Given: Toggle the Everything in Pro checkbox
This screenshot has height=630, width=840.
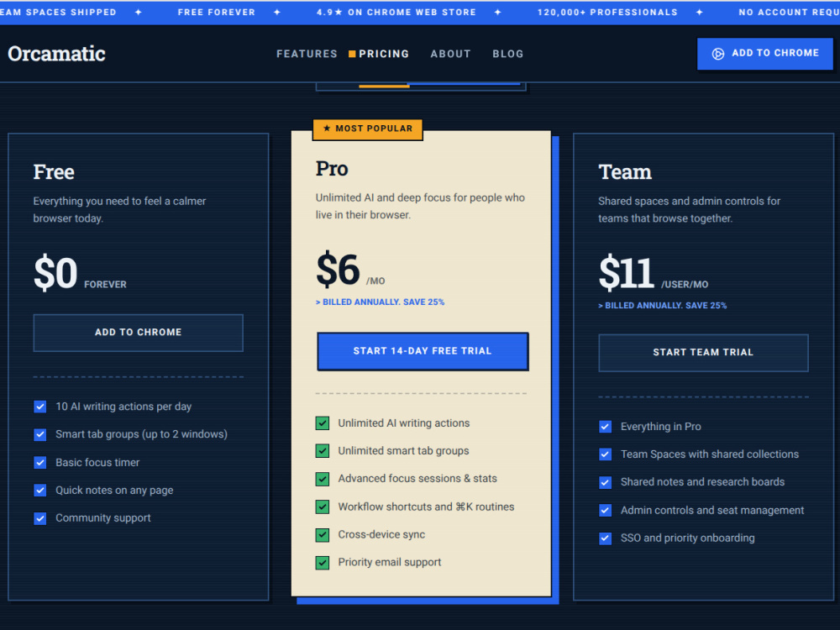Looking at the screenshot, I should pyautogui.click(x=606, y=427).
